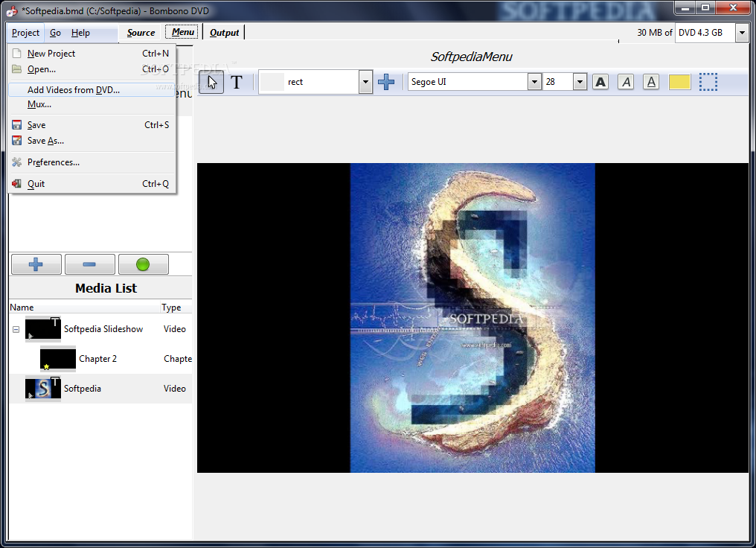Open the Go menu
756x548 pixels.
pos(56,33)
